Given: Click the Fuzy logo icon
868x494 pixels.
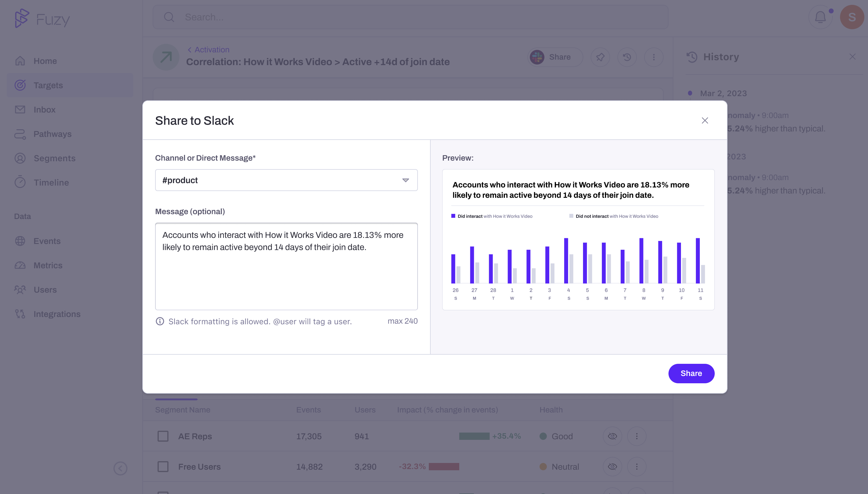Looking at the screenshot, I should coord(22,18).
